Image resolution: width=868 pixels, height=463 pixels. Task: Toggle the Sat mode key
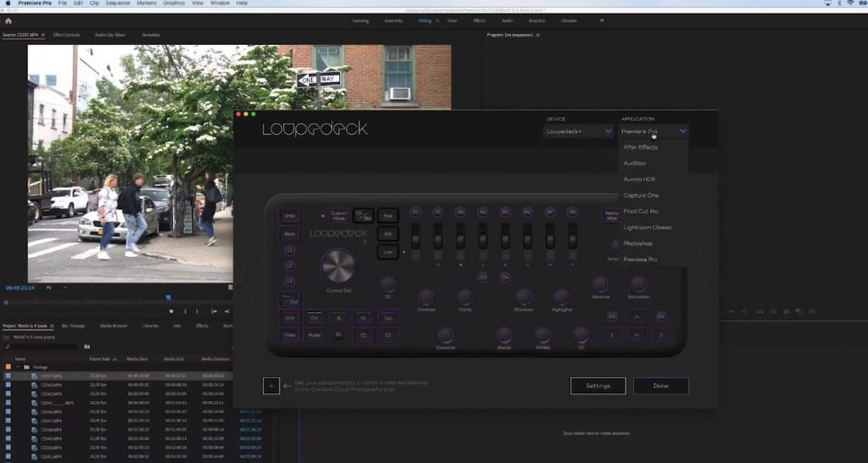(x=388, y=234)
